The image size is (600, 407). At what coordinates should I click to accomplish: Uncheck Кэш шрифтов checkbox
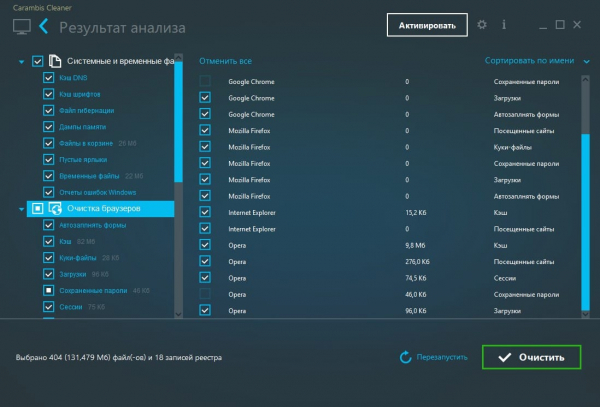(x=48, y=94)
